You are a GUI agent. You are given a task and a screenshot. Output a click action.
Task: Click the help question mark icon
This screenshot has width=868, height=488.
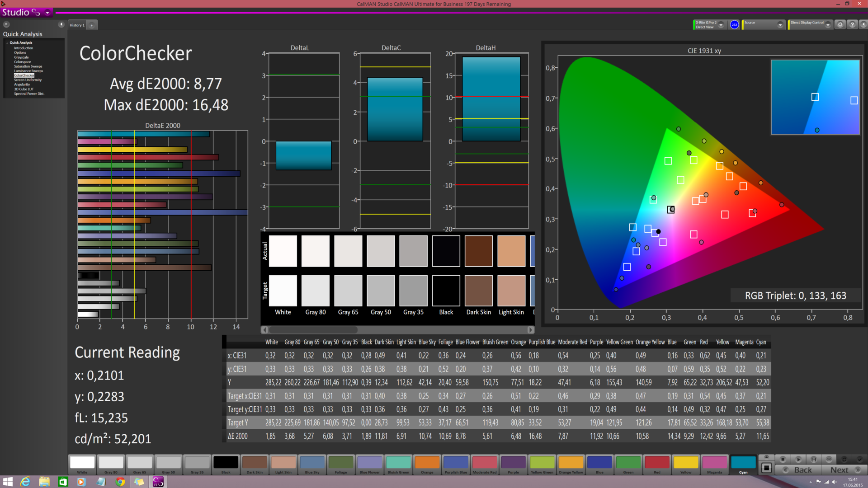click(x=852, y=25)
